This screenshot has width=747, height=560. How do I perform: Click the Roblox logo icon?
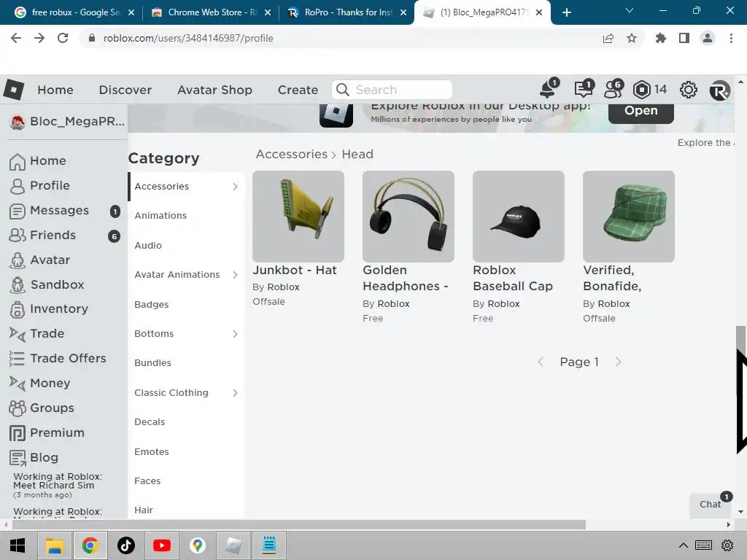[x=14, y=89]
